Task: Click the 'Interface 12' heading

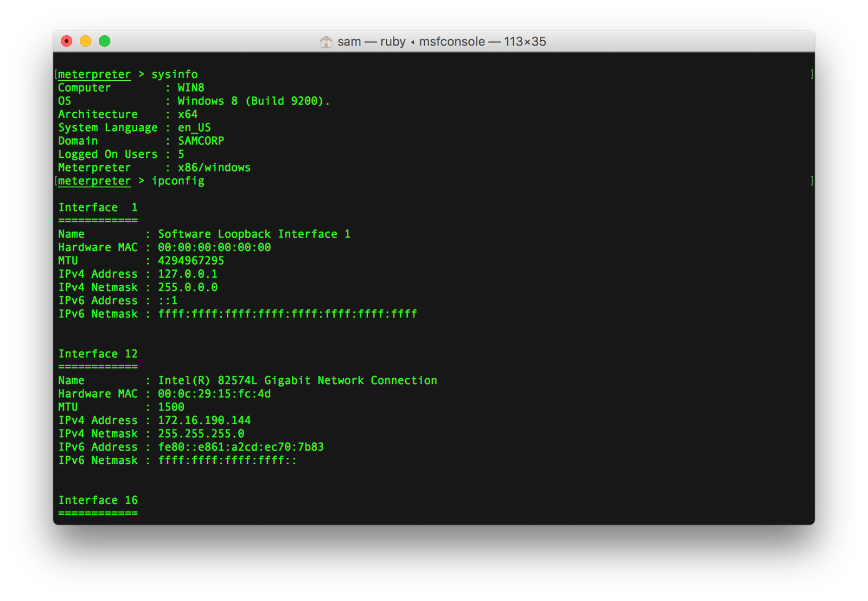Action: click(x=98, y=354)
